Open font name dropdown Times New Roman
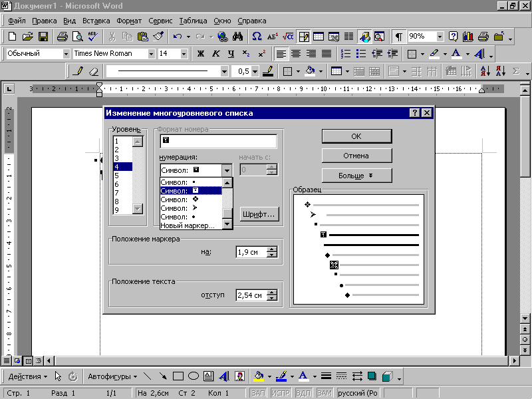 pyautogui.click(x=152, y=54)
